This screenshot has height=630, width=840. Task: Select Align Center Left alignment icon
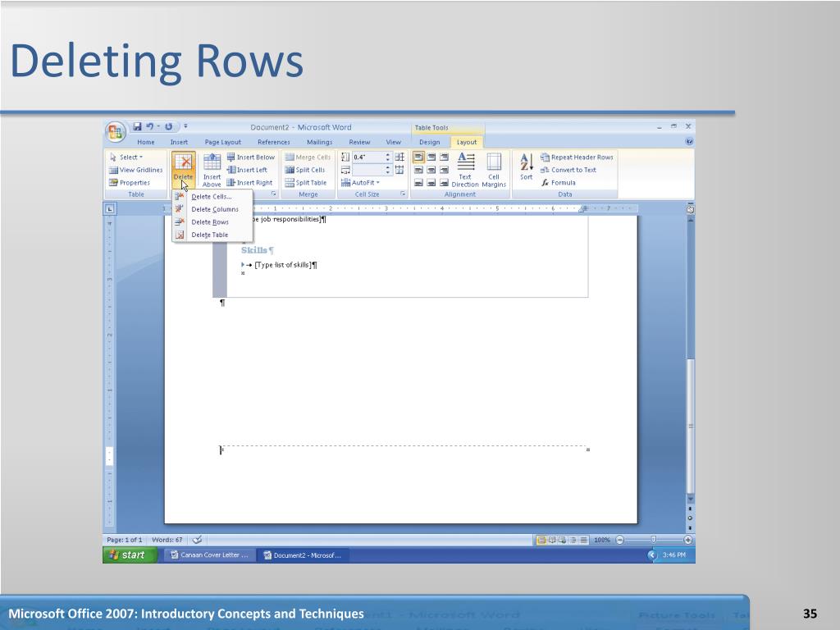point(418,170)
